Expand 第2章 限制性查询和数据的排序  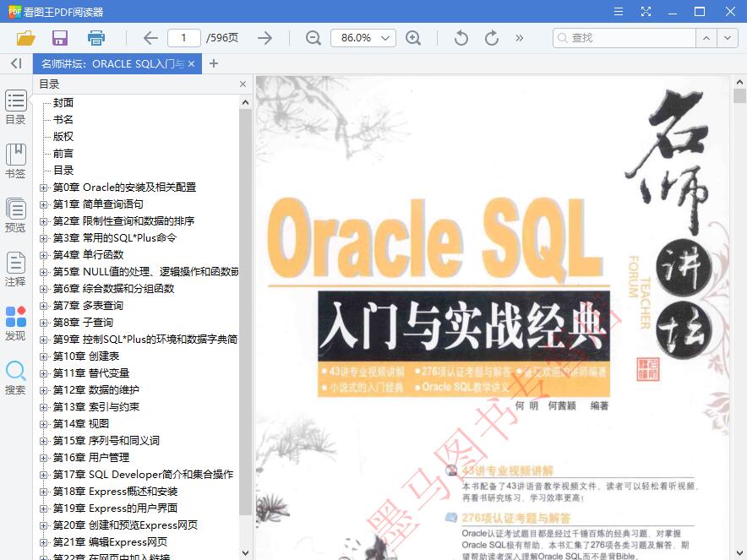point(43,221)
